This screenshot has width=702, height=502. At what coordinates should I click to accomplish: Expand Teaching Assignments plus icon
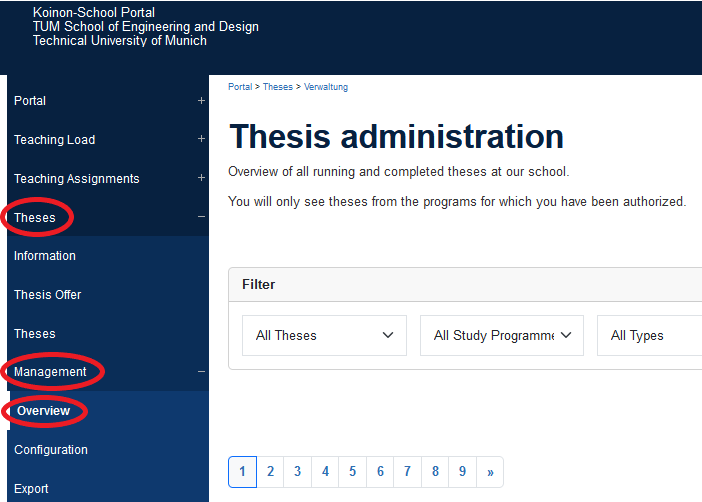coord(201,179)
